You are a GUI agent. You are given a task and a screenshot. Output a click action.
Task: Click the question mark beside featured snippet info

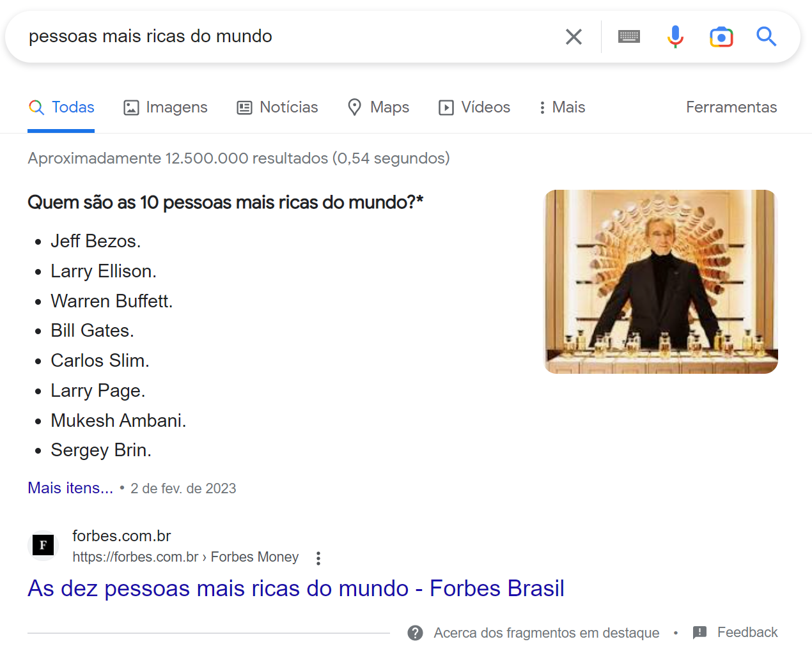click(415, 633)
